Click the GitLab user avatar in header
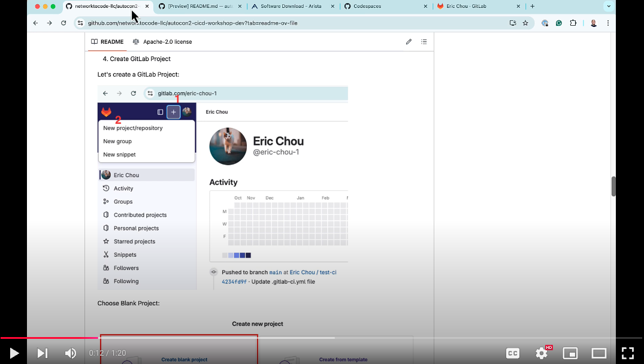Viewport: 644px width, 364px height. (x=187, y=111)
